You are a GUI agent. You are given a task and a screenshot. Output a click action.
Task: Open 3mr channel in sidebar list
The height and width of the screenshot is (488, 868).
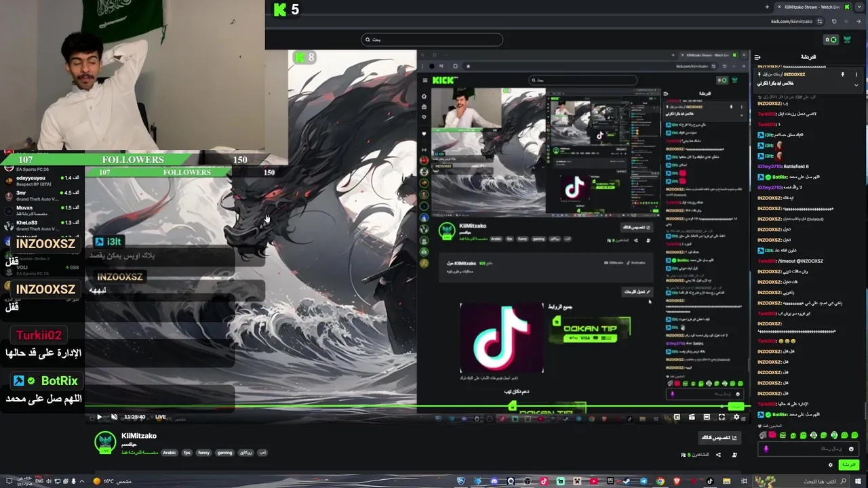(41, 196)
